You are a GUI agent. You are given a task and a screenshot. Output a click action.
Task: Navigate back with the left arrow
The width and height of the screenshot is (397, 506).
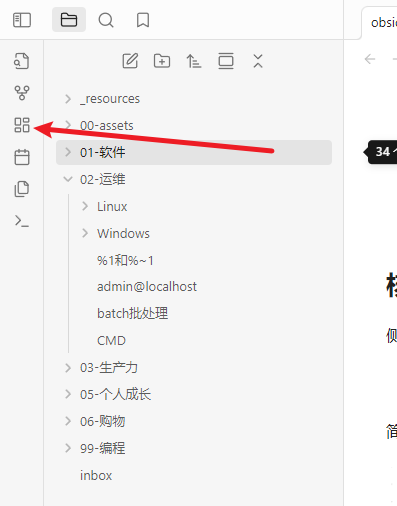tap(370, 59)
